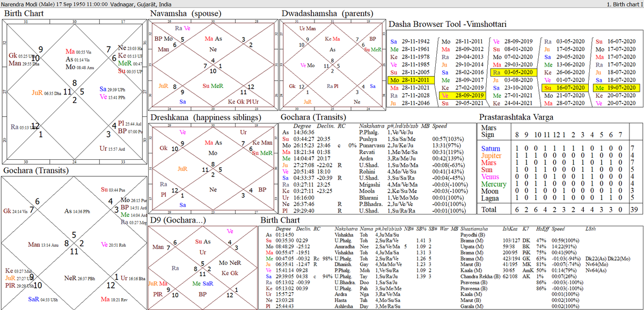Screen dimensions: 644x310
Task: Choose highlighted Su 16-07-2020 sub-period
Action: (565, 87)
